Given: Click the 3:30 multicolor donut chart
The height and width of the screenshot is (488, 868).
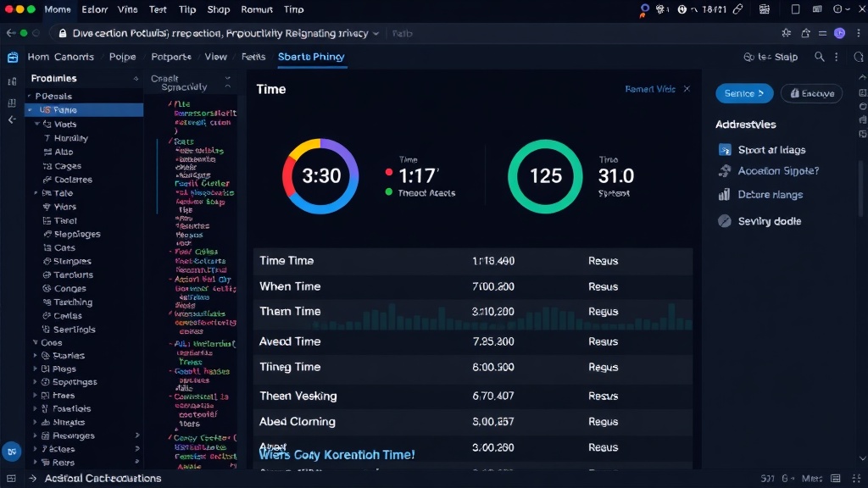Looking at the screenshot, I should pos(320,176).
